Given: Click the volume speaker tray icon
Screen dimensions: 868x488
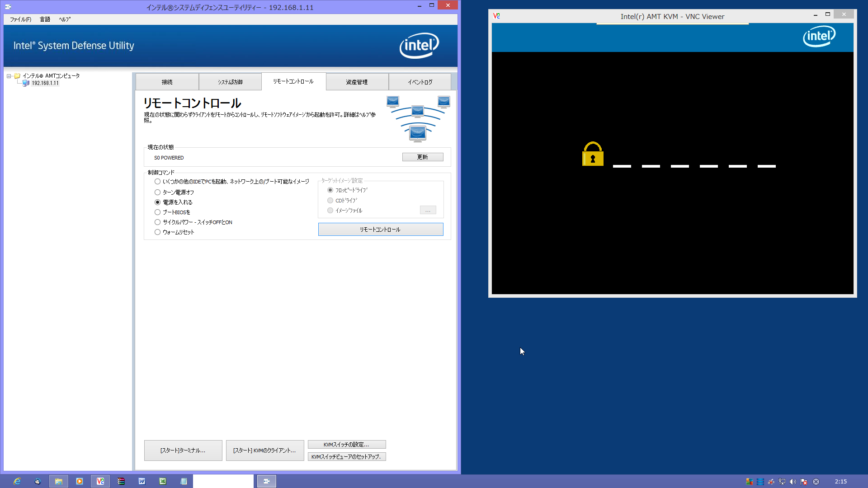Looking at the screenshot, I should 793,482.
